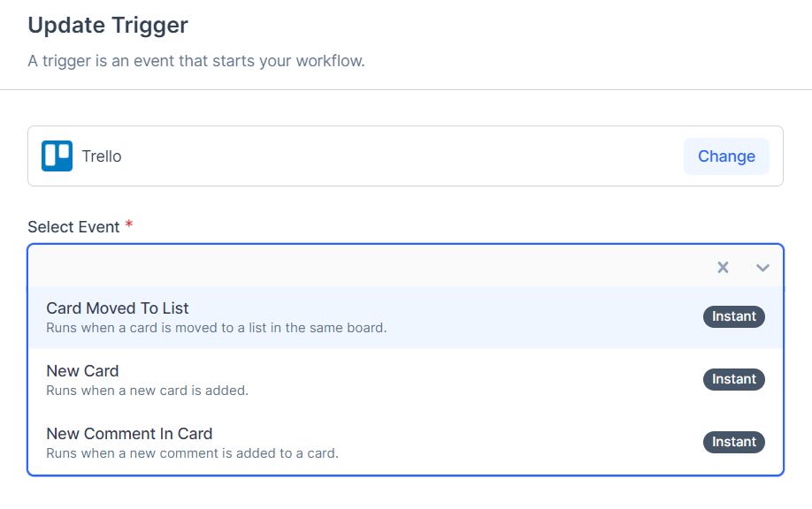Click Instant badge next to New Card

[x=733, y=379]
